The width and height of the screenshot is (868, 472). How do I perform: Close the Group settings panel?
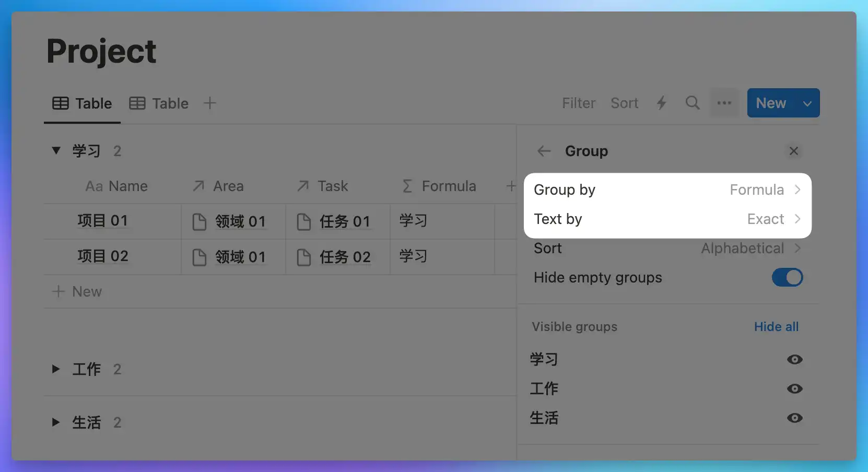click(794, 151)
